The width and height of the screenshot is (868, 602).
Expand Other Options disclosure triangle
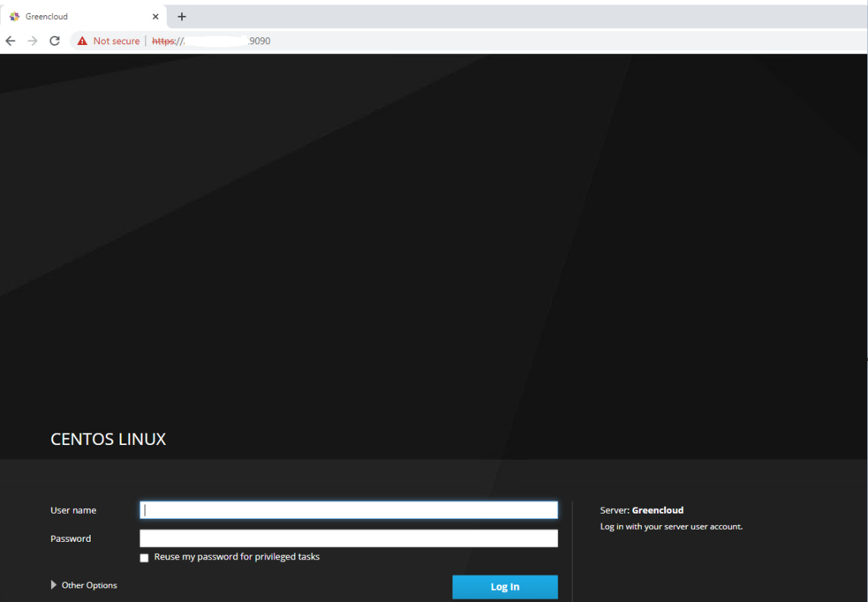(54, 584)
